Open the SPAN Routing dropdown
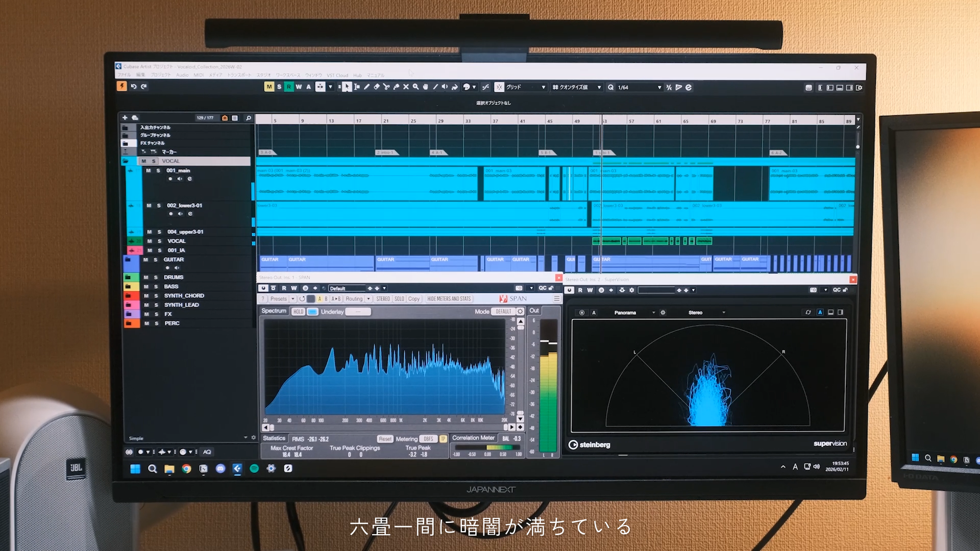980x551 pixels. click(369, 299)
